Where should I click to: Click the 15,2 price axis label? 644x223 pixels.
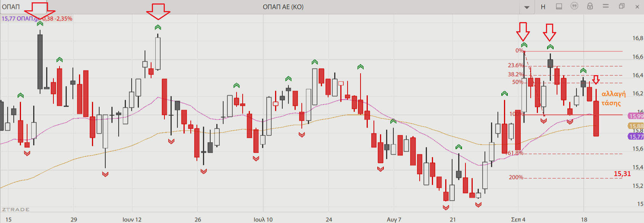click(638, 186)
